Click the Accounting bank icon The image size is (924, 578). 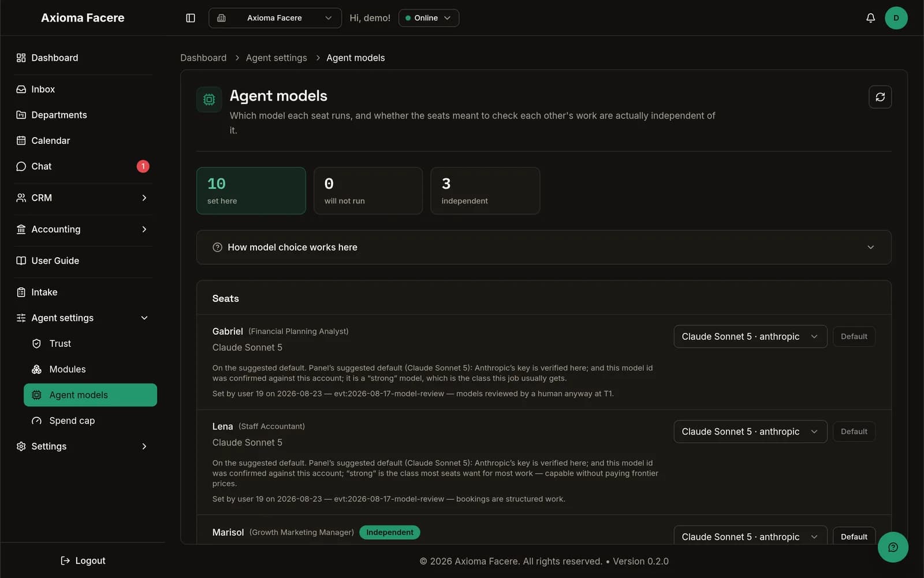(x=21, y=229)
